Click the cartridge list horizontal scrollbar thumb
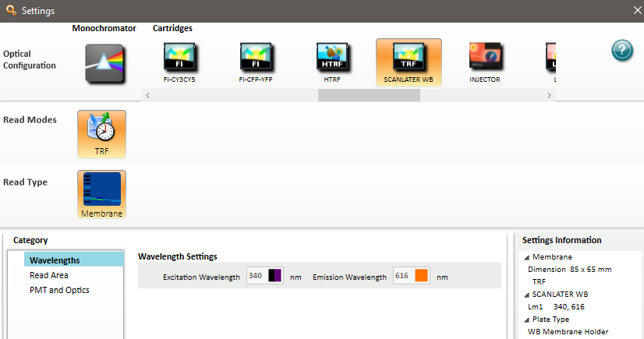The height and width of the screenshot is (339, 644). (369, 95)
